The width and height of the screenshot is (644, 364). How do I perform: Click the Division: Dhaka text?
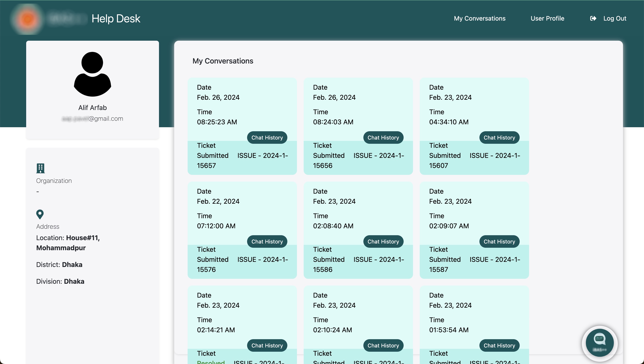[x=60, y=281]
